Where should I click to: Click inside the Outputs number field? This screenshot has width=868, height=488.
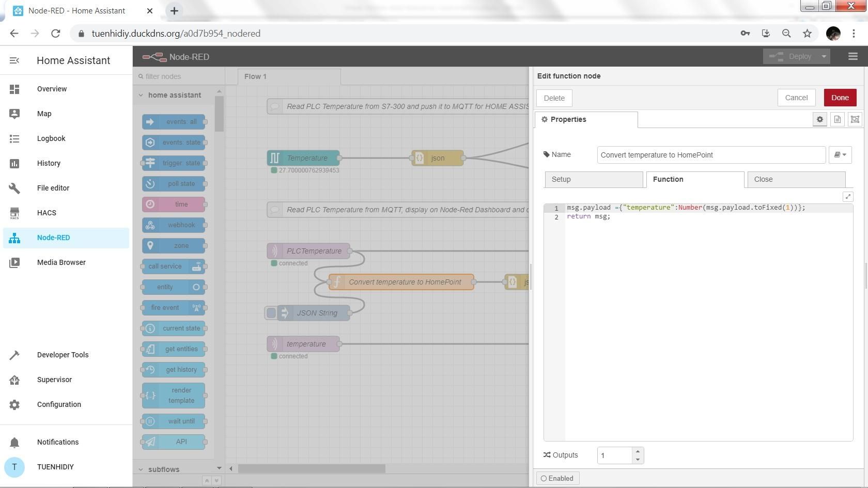coord(615,455)
